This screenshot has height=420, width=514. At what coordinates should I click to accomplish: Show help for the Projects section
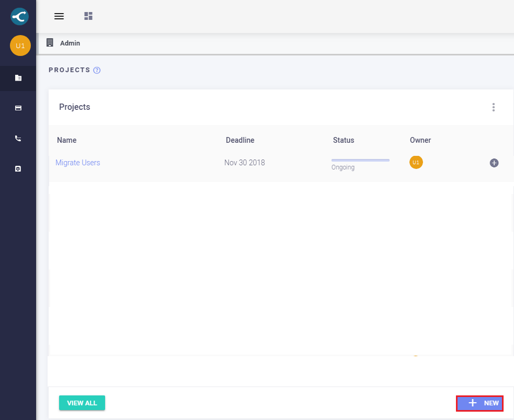click(x=97, y=70)
